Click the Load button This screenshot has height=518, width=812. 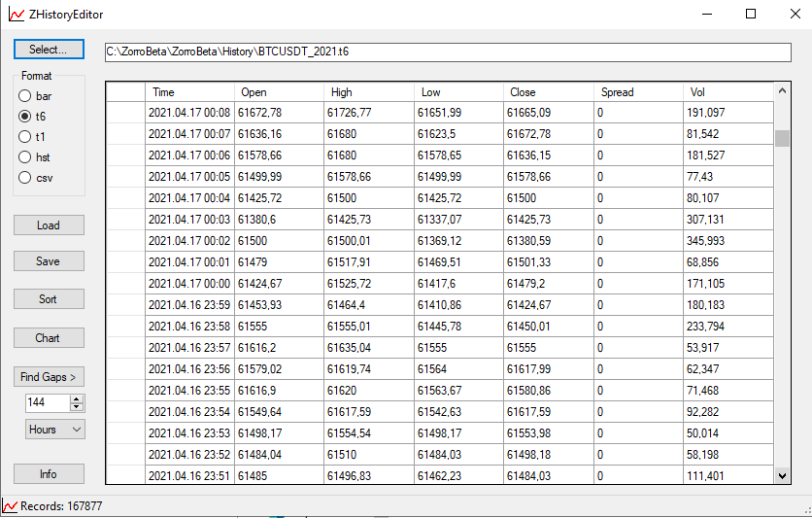point(49,225)
